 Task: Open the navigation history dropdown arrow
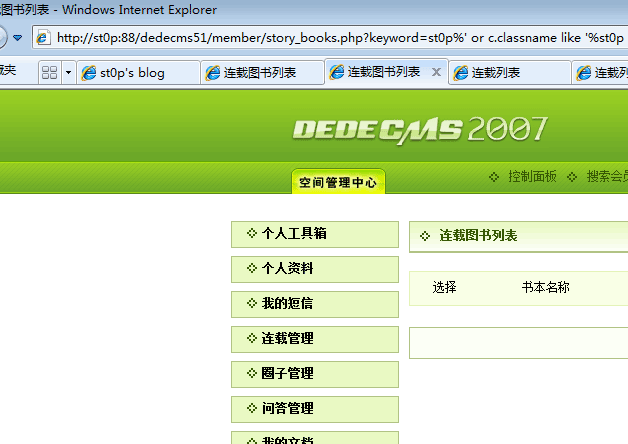pos(18,38)
